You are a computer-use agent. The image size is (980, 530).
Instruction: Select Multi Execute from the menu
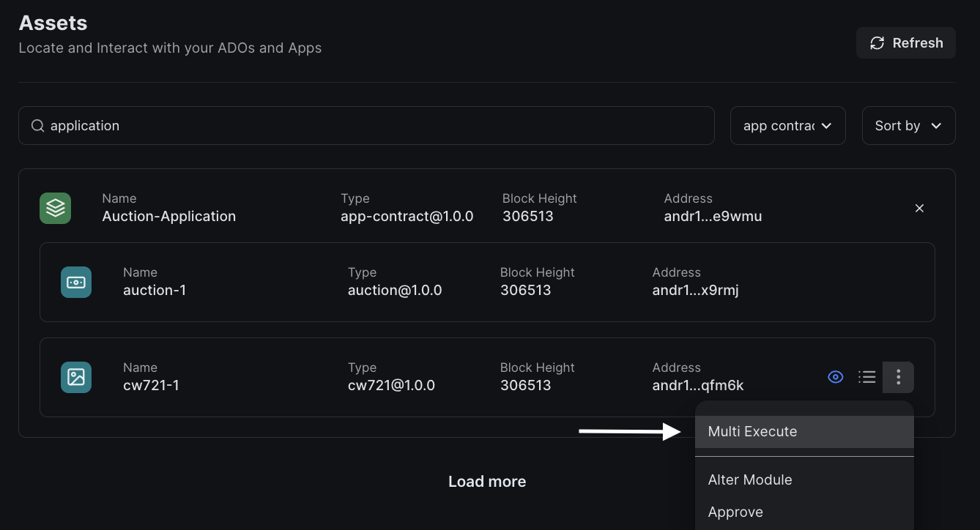(752, 432)
